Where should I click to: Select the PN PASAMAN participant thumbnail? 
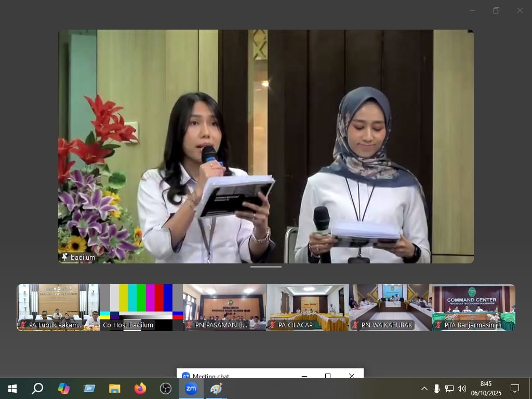tap(224, 307)
